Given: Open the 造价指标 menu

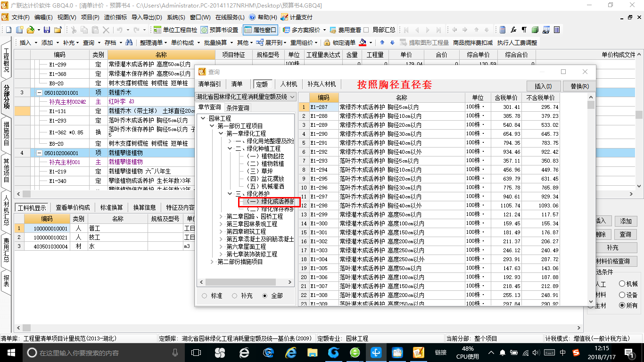Looking at the screenshot, I should point(116,17).
